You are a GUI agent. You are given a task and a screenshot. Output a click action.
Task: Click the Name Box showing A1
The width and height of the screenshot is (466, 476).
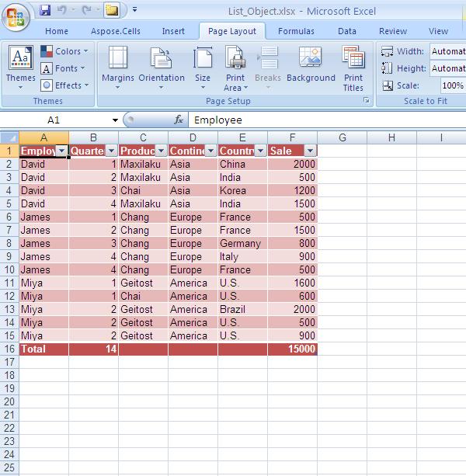54,120
